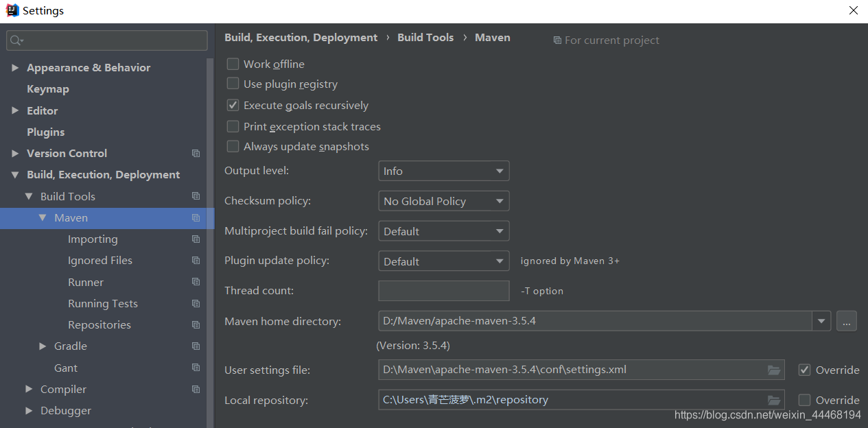Enable the Work offline checkbox
The width and height of the screenshot is (868, 428).
[x=233, y=63]
